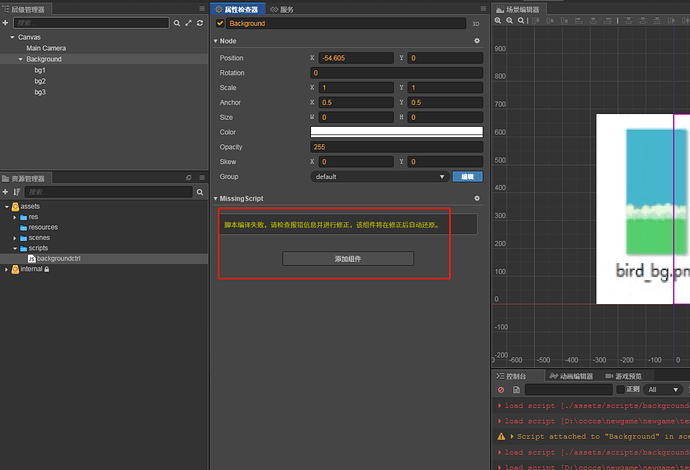This screenshot has height=470, width=690.
Task: Switch to 属性检查器 properties tab
Action: click(x=237, y=9)
